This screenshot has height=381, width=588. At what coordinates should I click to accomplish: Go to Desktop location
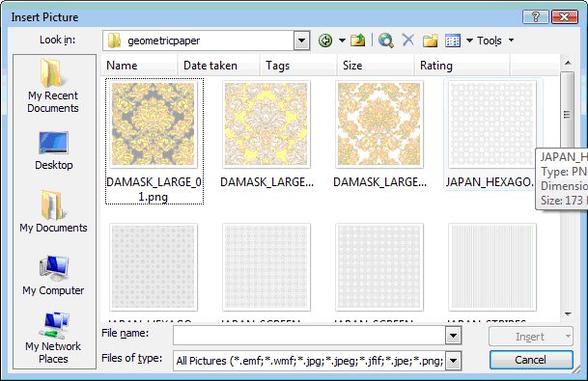tap(54, 150)
